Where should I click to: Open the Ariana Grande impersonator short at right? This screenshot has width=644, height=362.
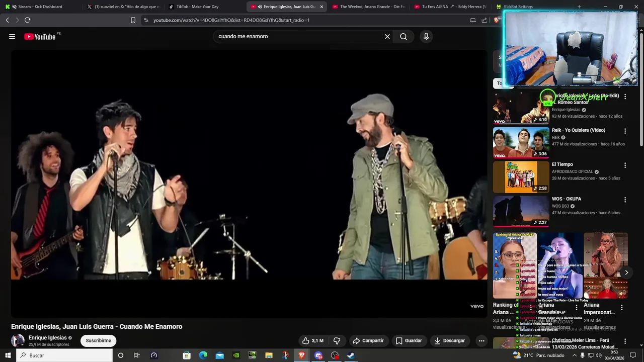pyautogui.click(x=606, y=265)
